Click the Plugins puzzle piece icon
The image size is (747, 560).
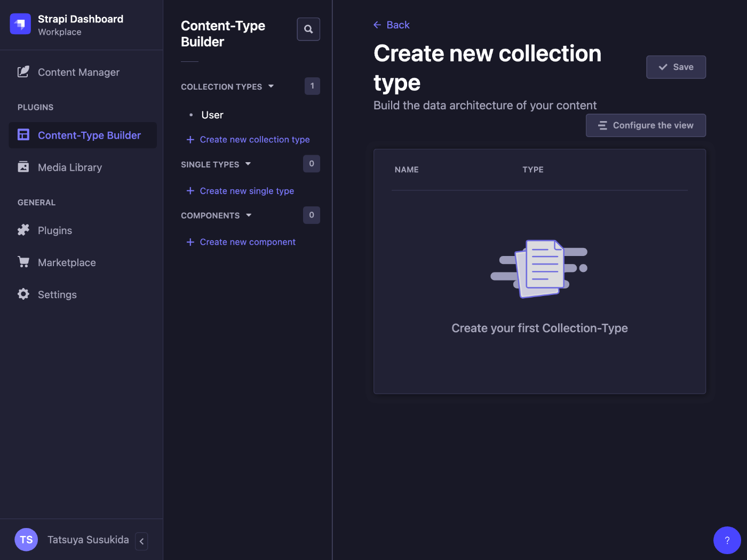click(23, 230)
